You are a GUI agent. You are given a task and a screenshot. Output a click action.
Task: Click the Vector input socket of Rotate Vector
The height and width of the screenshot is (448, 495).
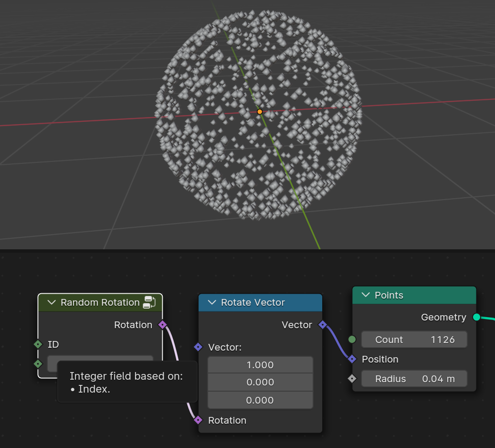pyautogui.click(x=198, y=347)
